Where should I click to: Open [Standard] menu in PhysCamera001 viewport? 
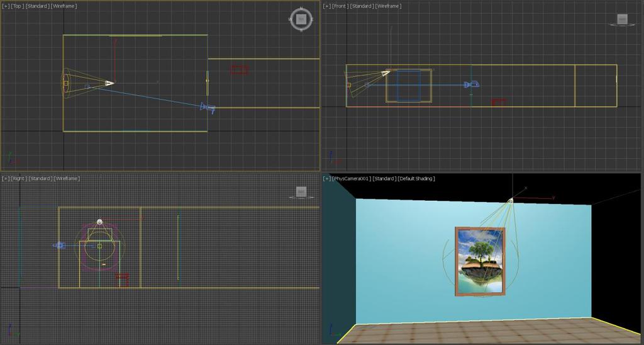[x=384, y=178]
